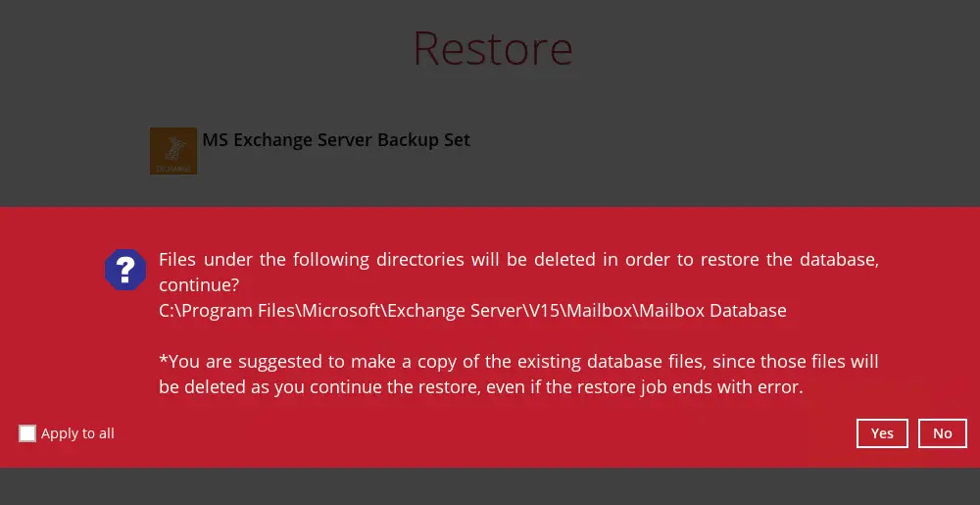Click the MS Exchange Server backup set icon

click(x=173, y=151)
